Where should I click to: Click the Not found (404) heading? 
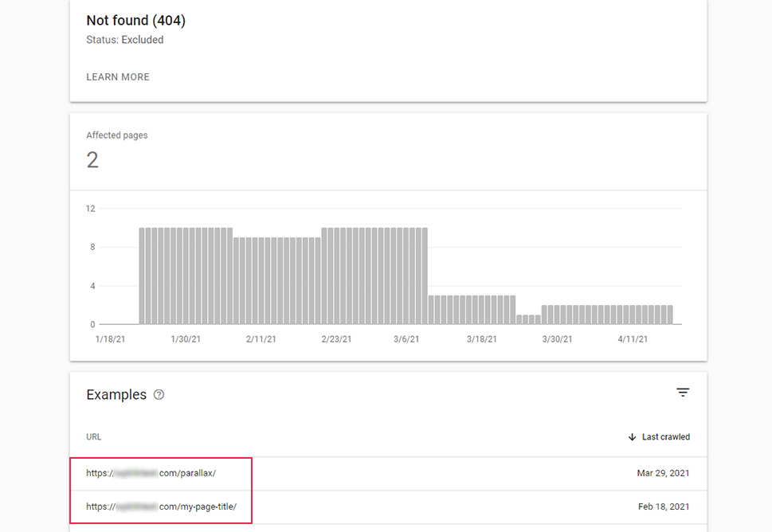point(135,21)
